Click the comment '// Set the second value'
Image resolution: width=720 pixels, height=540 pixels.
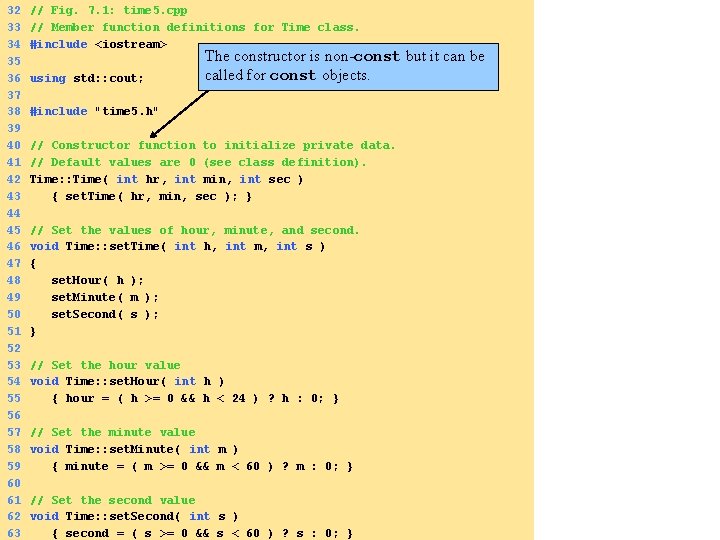click(112, 500)
